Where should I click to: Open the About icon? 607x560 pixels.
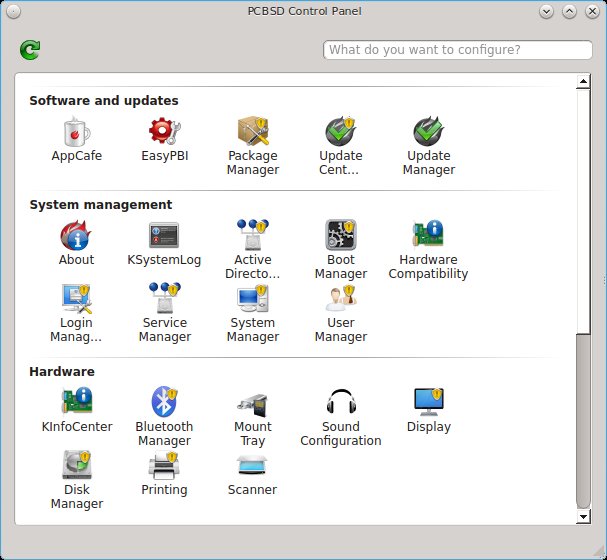[77, 243]
